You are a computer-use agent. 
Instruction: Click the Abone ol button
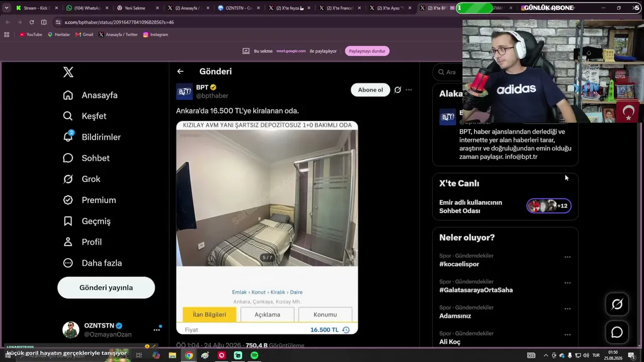click(x=370, y=90)
